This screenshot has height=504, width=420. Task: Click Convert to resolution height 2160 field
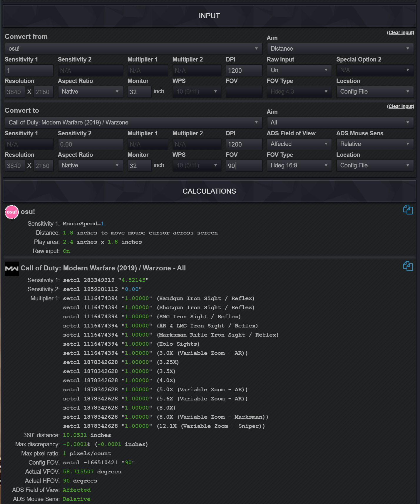[43, 166]
